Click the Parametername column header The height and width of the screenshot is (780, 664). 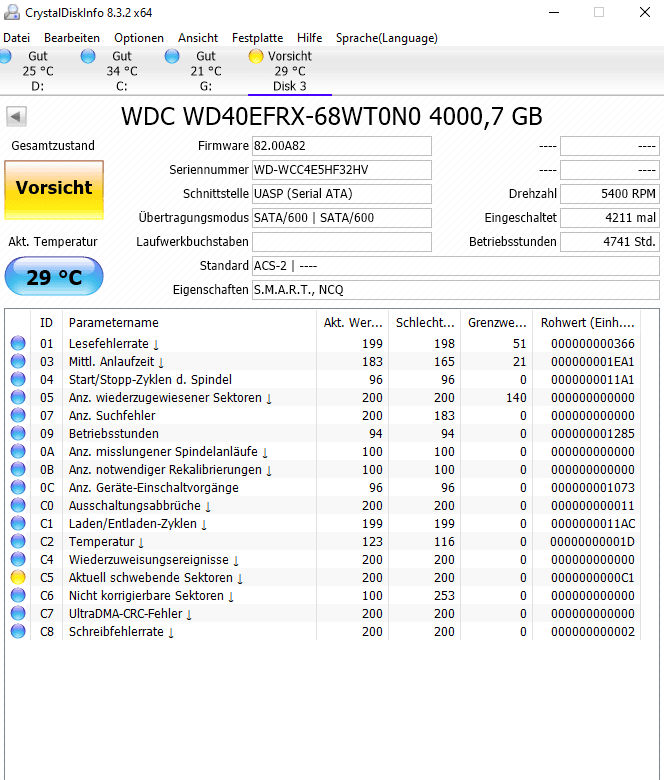pyautogui.click(x=189, y=322)
